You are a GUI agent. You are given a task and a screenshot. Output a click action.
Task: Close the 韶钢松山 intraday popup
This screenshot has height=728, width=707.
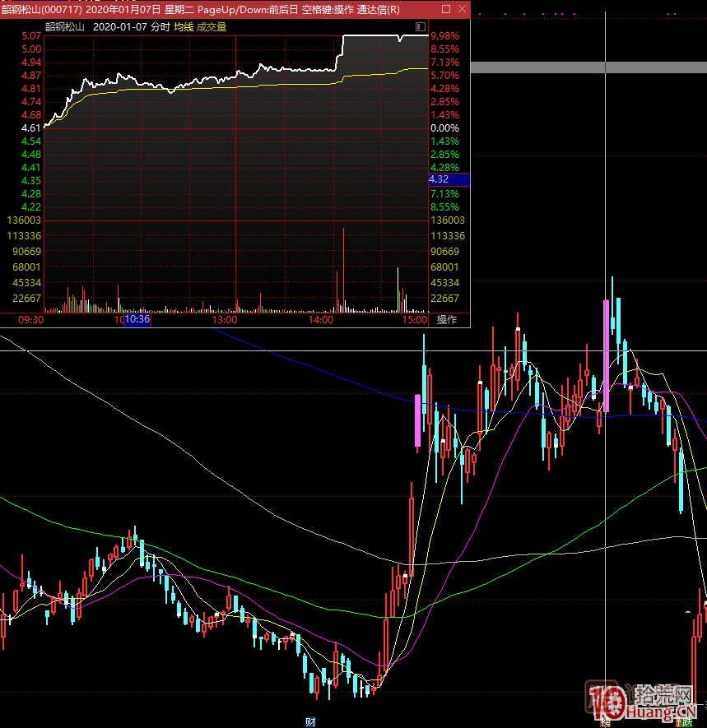pos(462,9)
